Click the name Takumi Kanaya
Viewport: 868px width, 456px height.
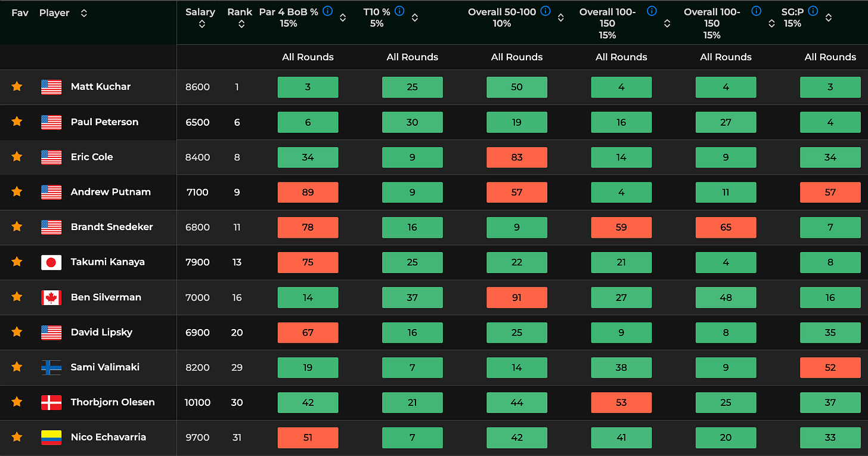[x=108, y=262]
